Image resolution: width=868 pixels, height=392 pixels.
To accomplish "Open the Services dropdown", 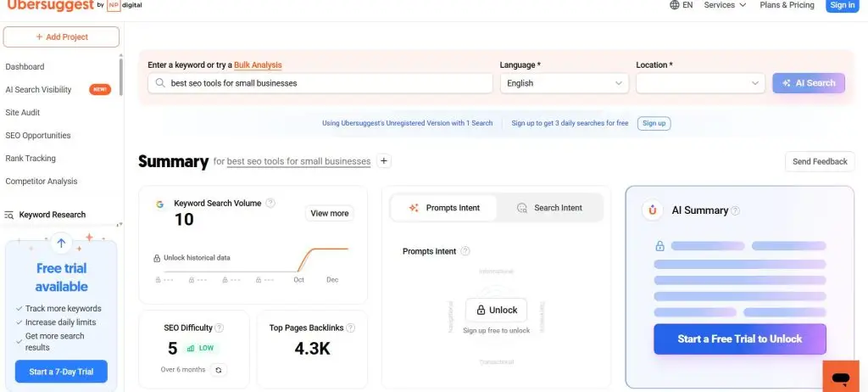I will [x=725, y=5].
